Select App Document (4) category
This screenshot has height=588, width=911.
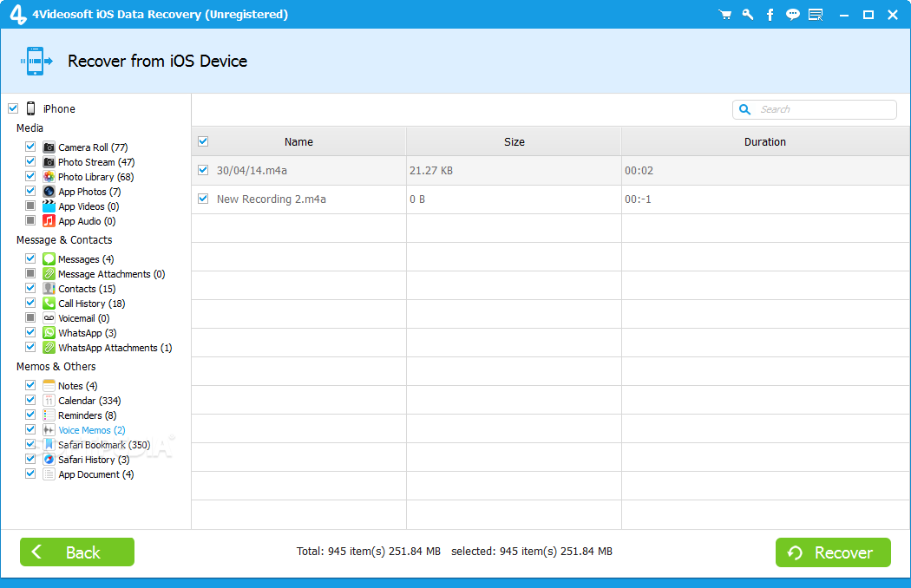(x=95, y=474)
